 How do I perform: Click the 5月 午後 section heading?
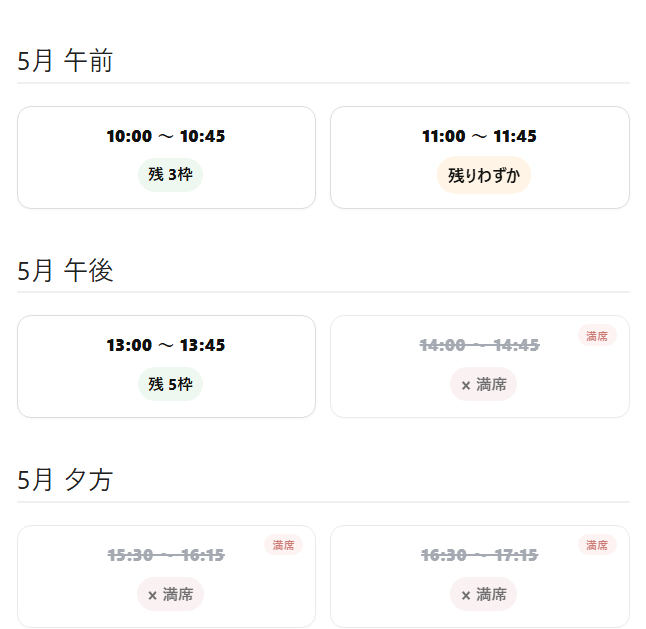65,271
